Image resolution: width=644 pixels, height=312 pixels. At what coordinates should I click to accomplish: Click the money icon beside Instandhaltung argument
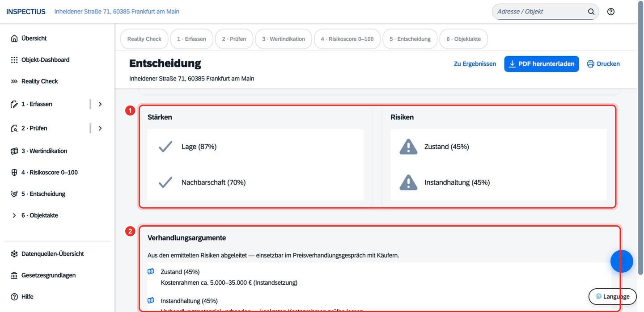pyautogui.click(x=151, y=300)
